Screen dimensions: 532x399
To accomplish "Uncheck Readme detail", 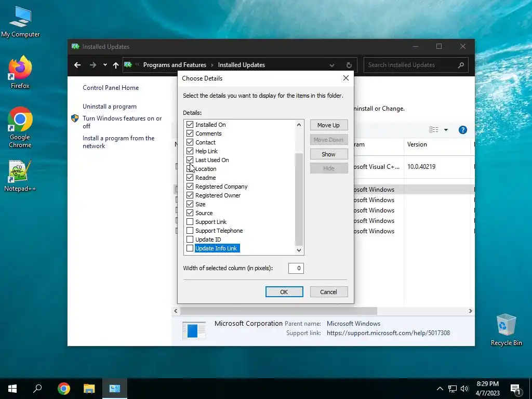I will pos(190,178).
